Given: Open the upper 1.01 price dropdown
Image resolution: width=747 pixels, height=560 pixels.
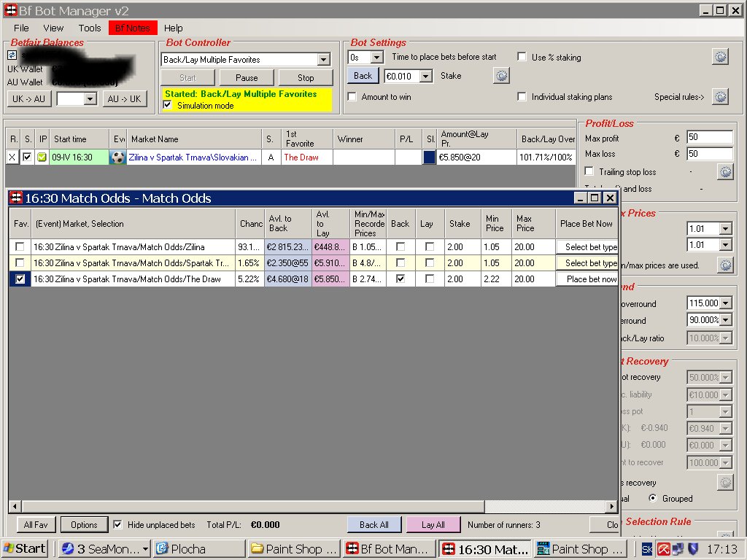Looking at the screenshot, I should [x=726, y=228].
